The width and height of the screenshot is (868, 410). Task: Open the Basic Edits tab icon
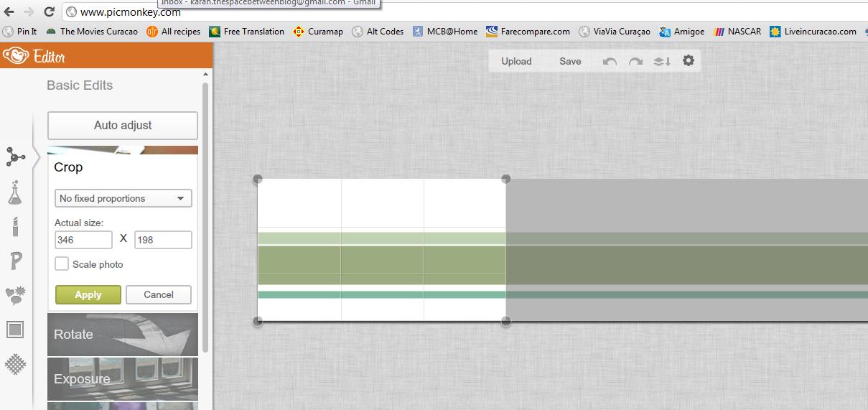tap(15, 157)
